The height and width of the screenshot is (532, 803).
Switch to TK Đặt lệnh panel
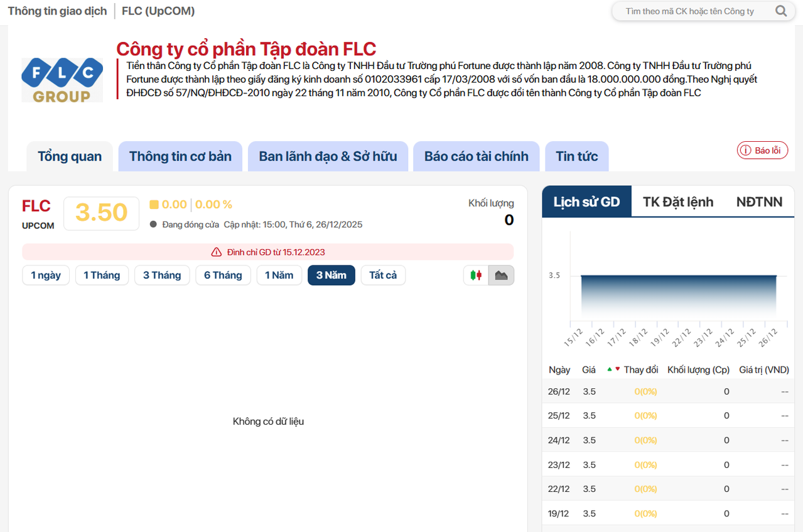click(x=678, y=201)
